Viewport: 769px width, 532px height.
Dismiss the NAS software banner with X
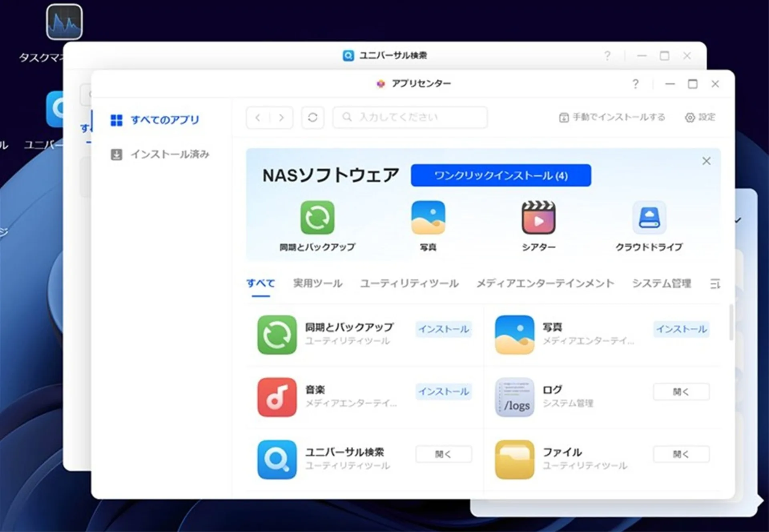tap(706, 161)
